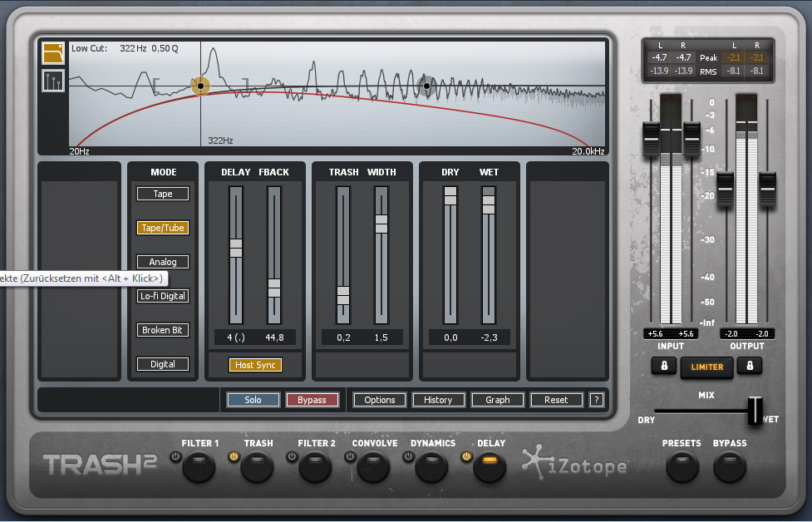Turn off the lit DELAY module power
The height and width of the screenshot is (522, 812).
point(465,456)
